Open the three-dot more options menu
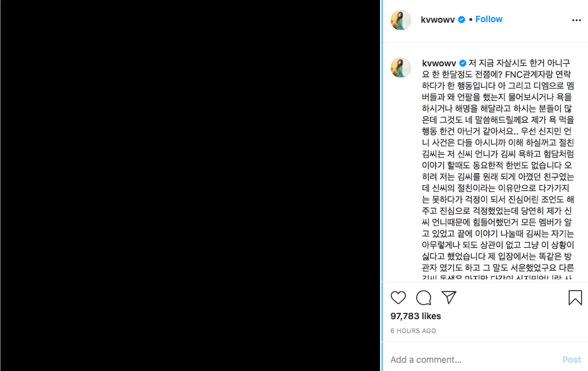 [577, 20]
